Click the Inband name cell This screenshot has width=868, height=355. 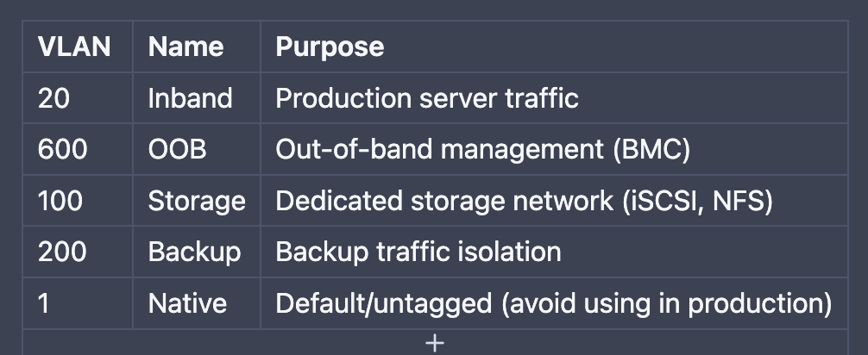click(197, 98)
